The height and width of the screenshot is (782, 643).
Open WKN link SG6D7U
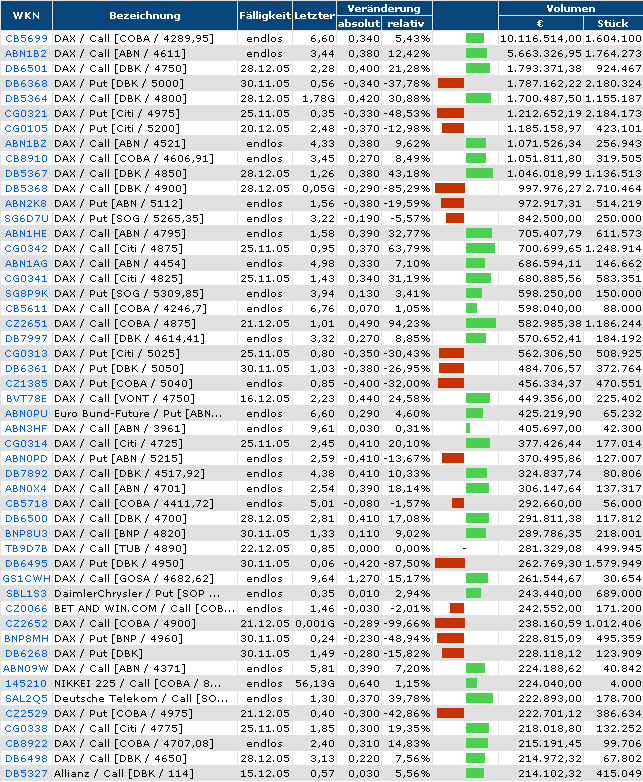[x=26, y=218]
